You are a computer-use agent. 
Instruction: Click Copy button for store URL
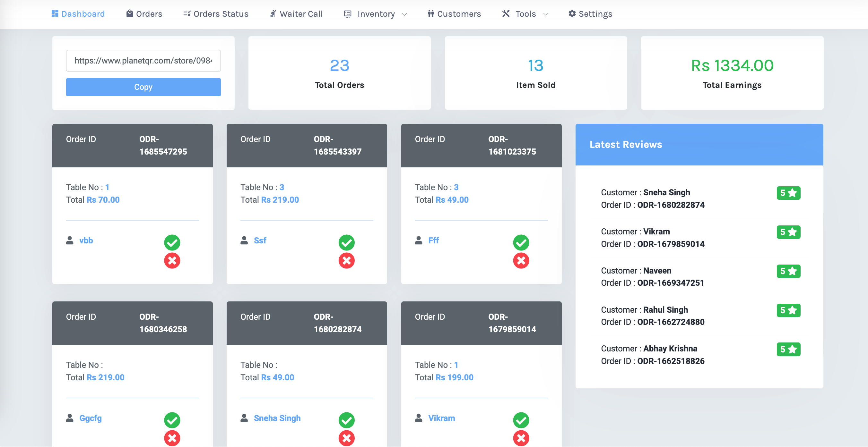click(x=143, y=87)
